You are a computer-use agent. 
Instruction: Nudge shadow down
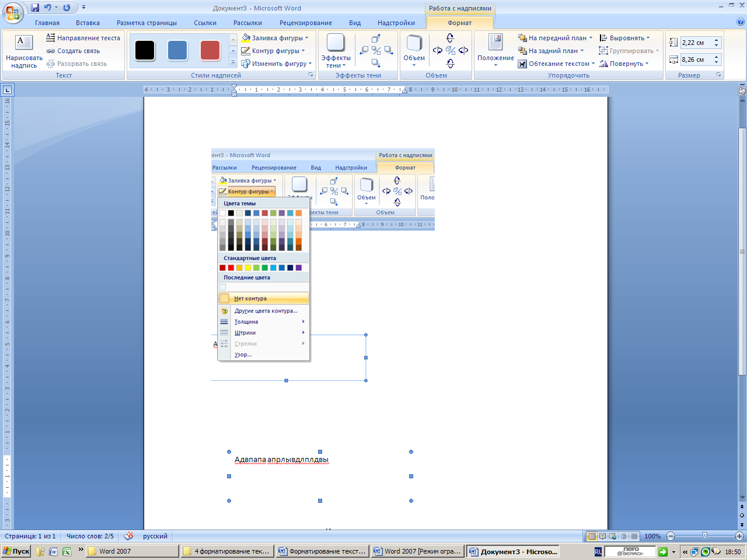click(x=376, y=63)
